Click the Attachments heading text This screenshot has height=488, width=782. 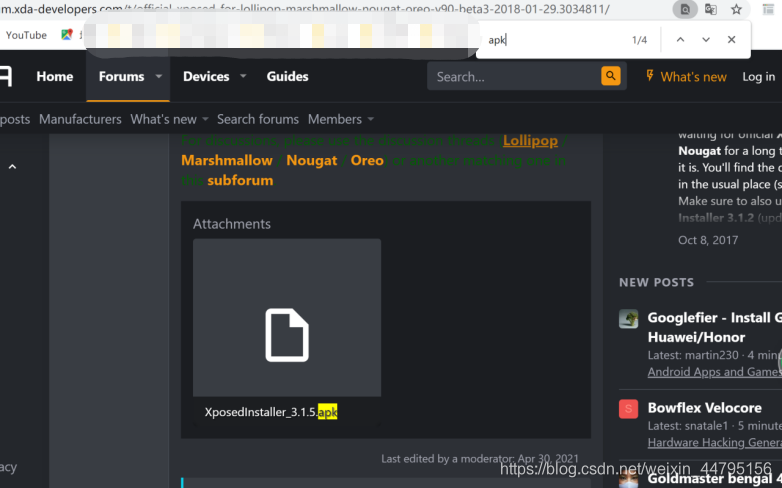pos(232,224)
